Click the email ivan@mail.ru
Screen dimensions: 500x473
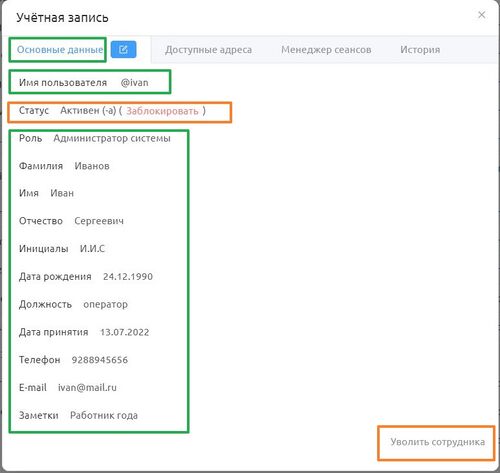(x=87, y=387)
